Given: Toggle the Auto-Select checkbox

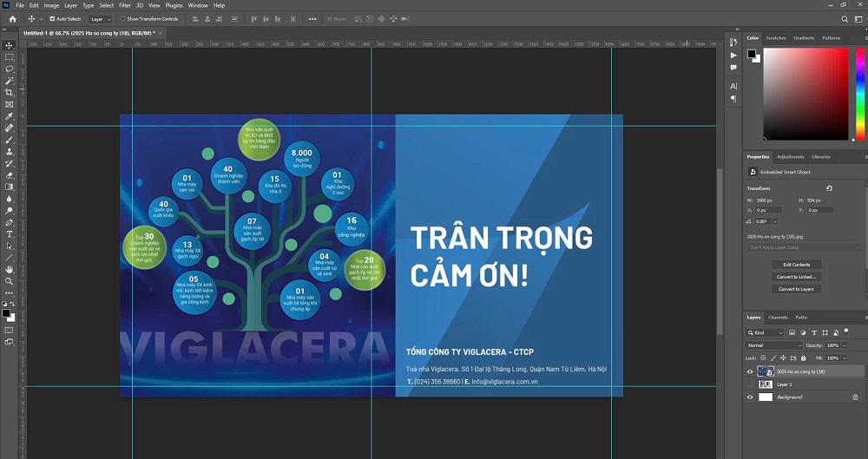Looking at the screenshot, I should coord(53,19).
